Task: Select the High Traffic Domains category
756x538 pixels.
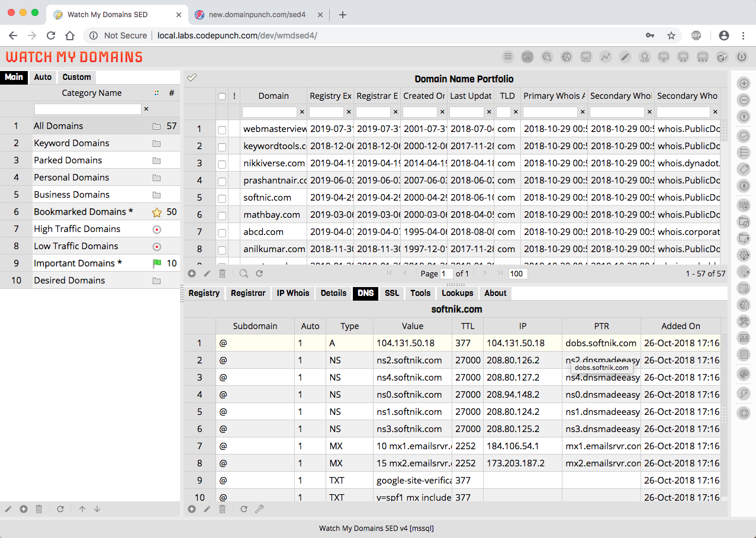Action: click(x=90, y=229)
